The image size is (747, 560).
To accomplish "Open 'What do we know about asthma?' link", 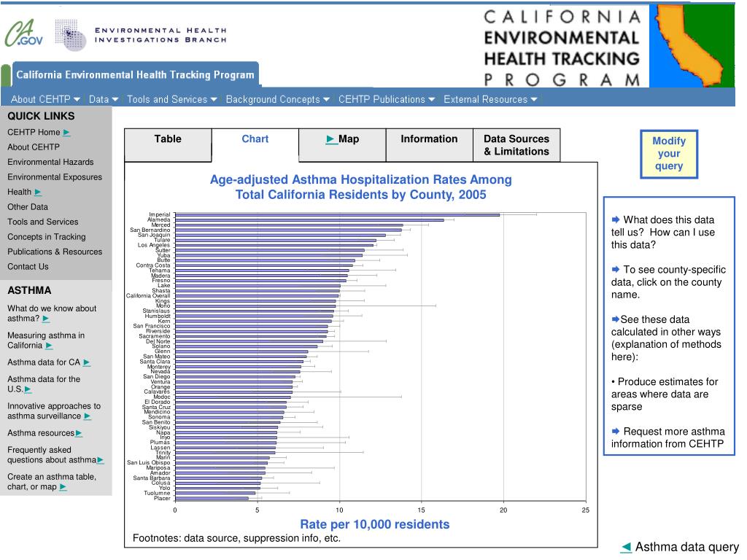I will [52, 314].
